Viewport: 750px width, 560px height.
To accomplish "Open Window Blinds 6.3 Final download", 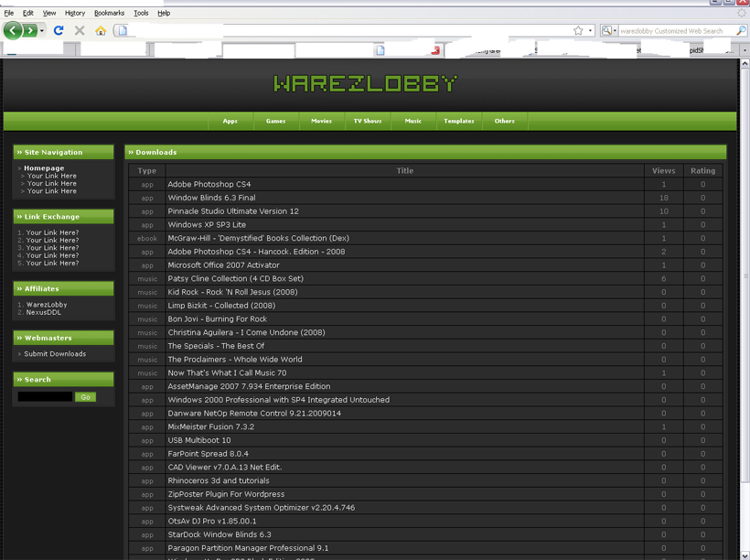I will [211, 198].
